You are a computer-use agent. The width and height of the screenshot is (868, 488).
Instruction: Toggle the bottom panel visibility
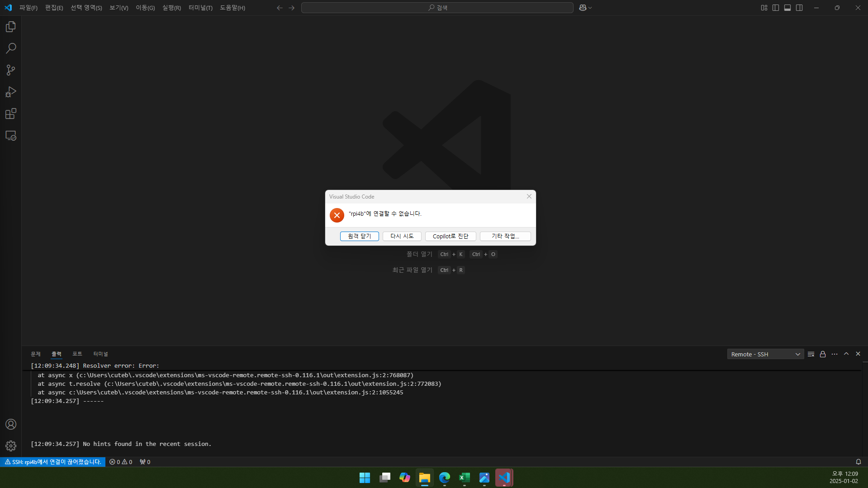click(x=787, y=8)
